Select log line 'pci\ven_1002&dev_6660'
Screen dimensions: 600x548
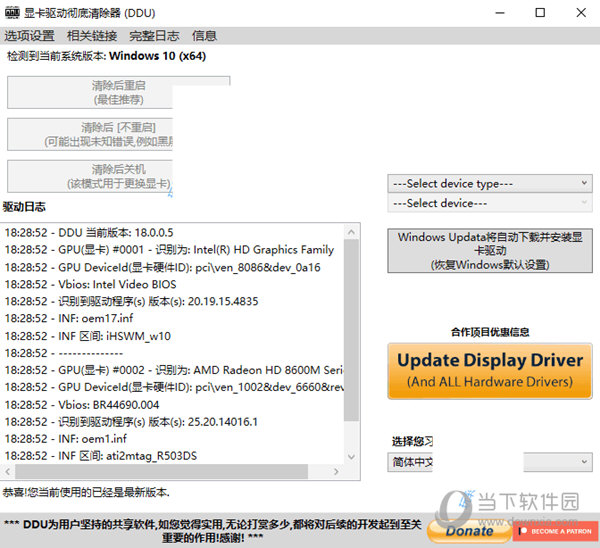[174, 387]
